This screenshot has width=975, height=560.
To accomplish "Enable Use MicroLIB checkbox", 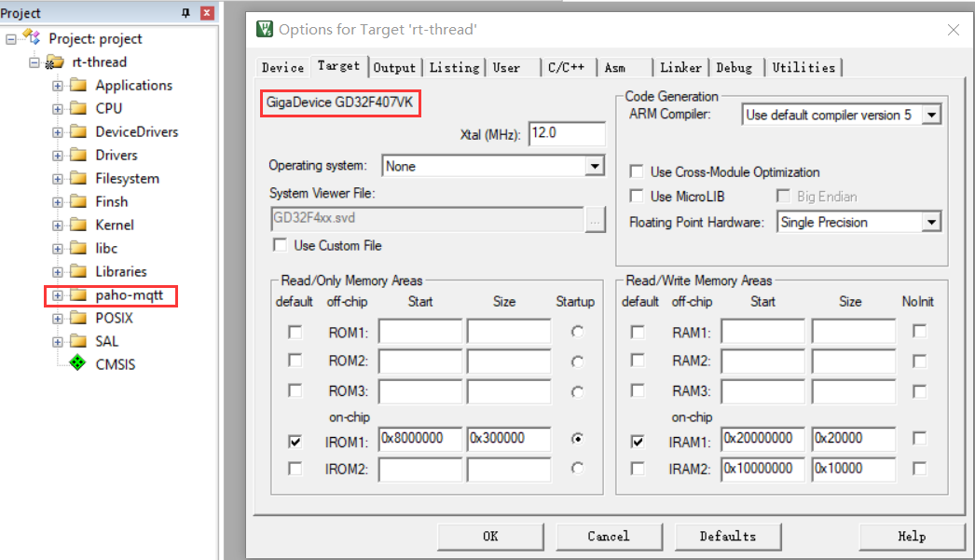I will click(x=636, y=196).
